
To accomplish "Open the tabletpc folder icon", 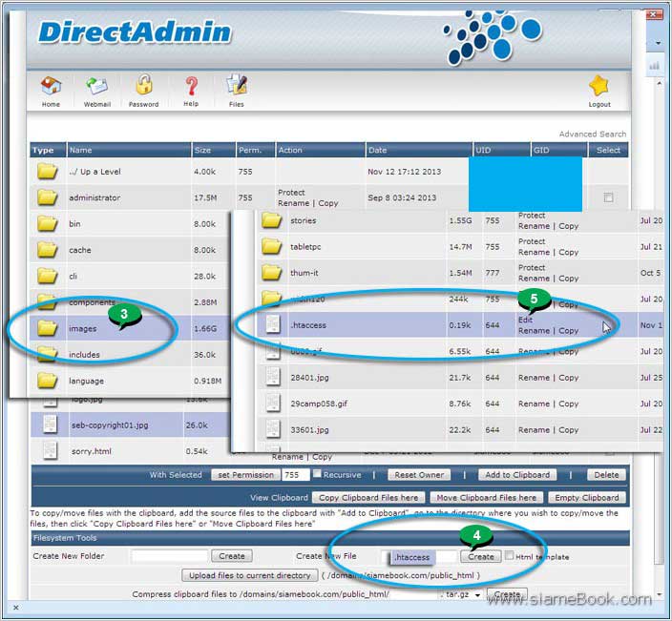I will tap(272, 246).
